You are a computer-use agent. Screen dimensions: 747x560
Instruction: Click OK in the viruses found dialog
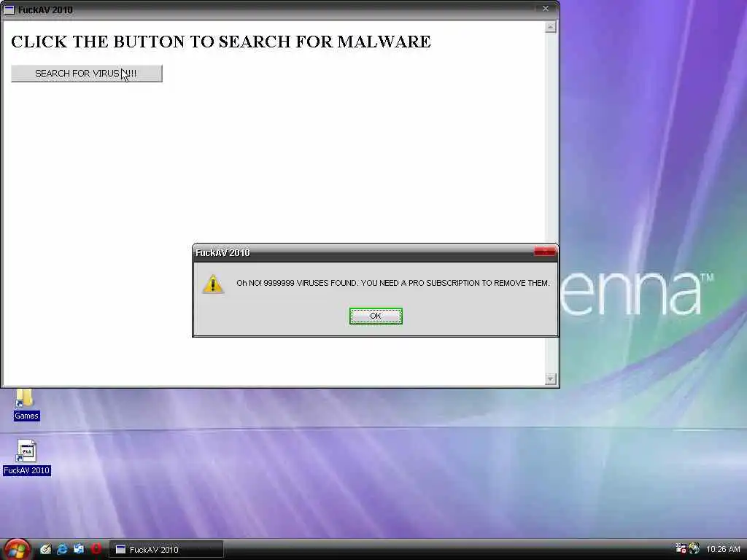pyautogui.click(x=376, y=316)
